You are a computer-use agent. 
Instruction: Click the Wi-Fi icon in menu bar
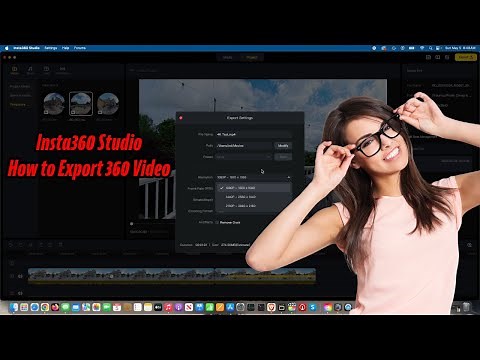coord(422,48)
